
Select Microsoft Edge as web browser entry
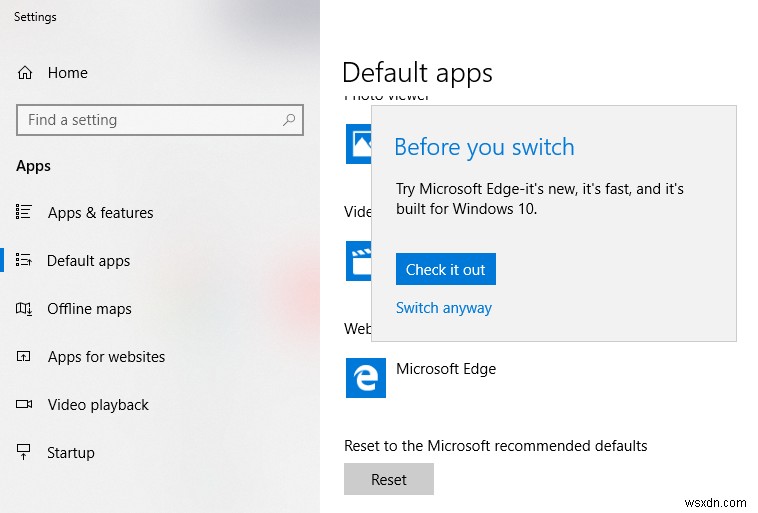[421, 378]
